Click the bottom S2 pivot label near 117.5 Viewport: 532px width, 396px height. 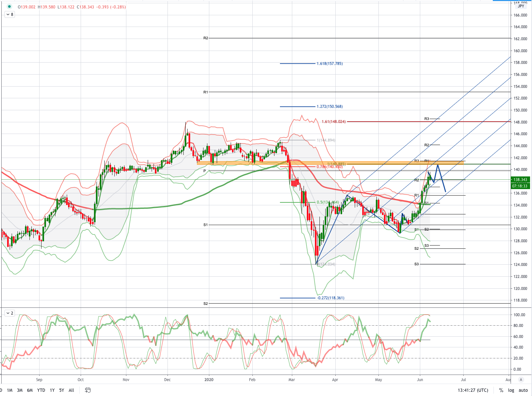(x=206, y=304)
